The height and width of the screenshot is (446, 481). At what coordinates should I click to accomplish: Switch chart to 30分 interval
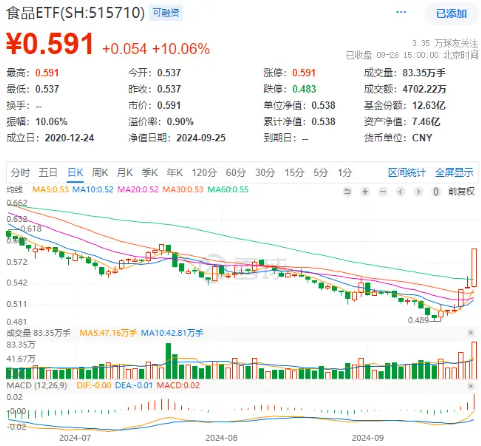(x=265, y=172)
